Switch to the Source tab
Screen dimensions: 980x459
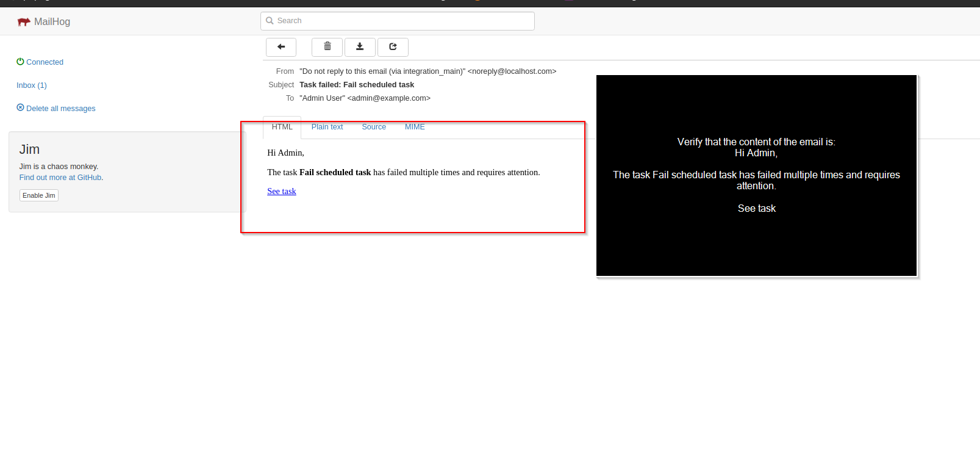(374, 127)
